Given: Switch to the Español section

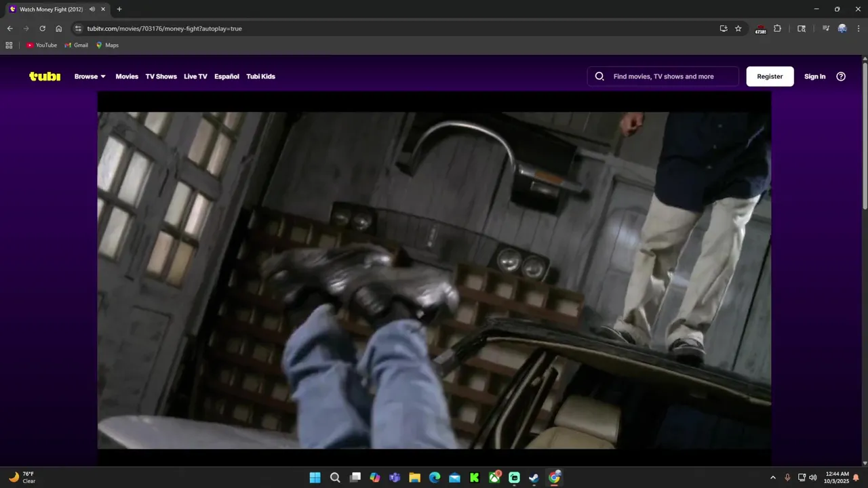Looking at the screenshot, I should pos(226,77).
